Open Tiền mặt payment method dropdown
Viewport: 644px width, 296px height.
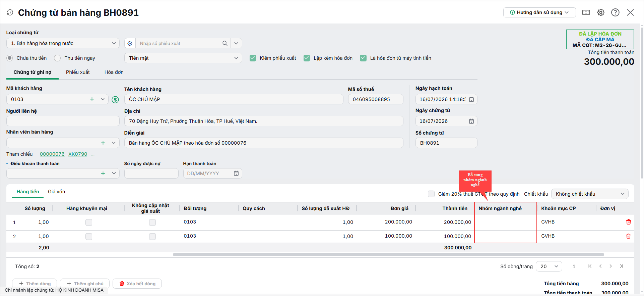(183, 58)
